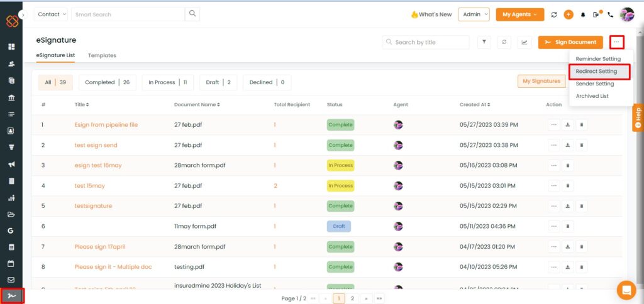Switch to the Templates tab
The width and height of the screenshot is (644, 304).
[x=102, y=55]
